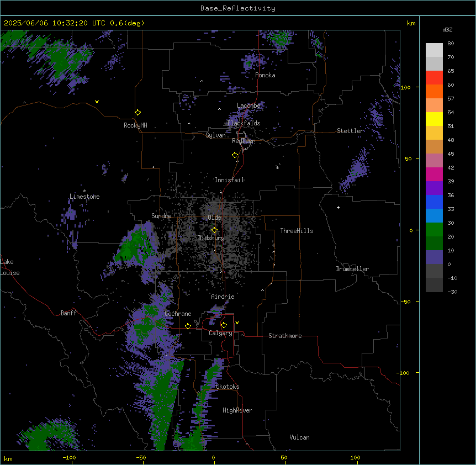Click the Sylvan label
The width and height of the screenshot is (476, 465).
point(215,135)
